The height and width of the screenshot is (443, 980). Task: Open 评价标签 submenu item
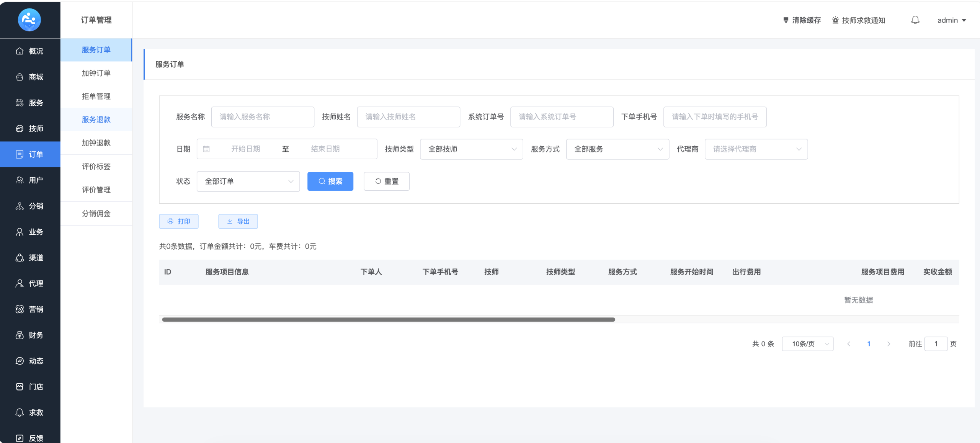(x=96, y=167)
